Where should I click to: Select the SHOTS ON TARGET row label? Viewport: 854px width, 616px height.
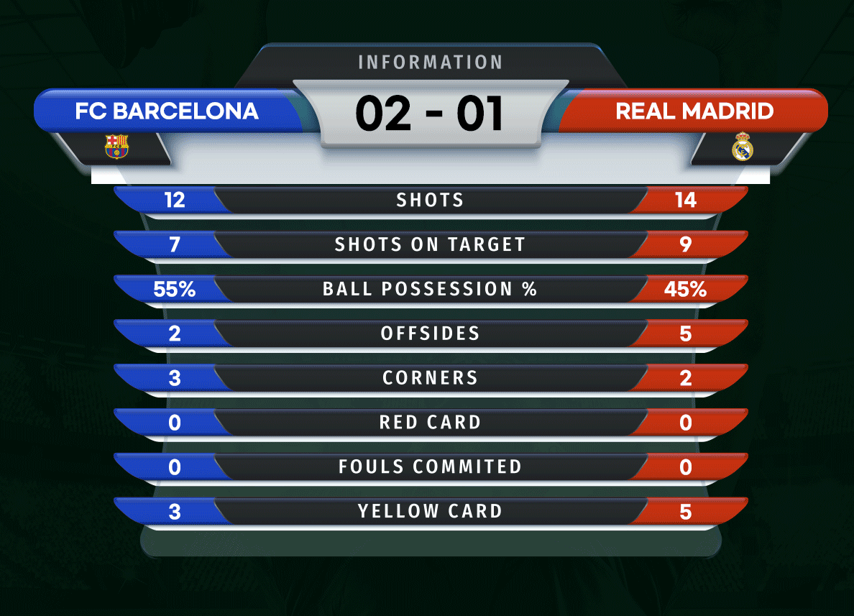click(431, 244)
